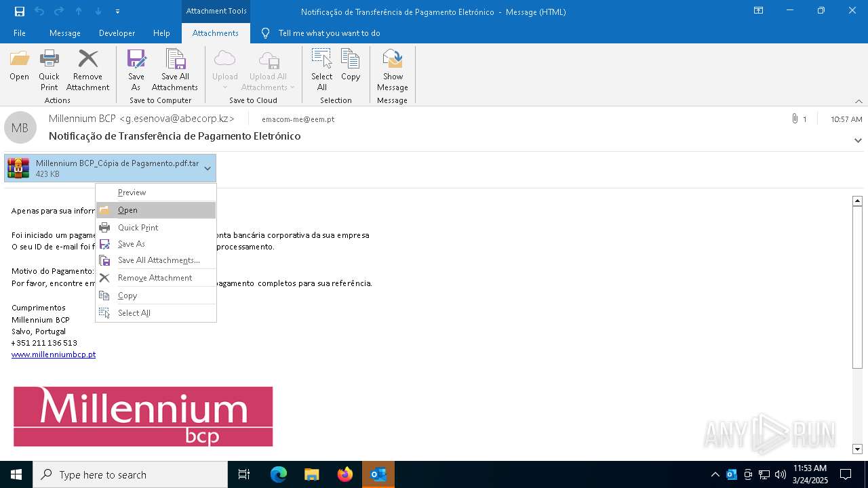This screenshot has width=868, height=488.
Task: Open Task View on the taskbar
Action: 244,474
